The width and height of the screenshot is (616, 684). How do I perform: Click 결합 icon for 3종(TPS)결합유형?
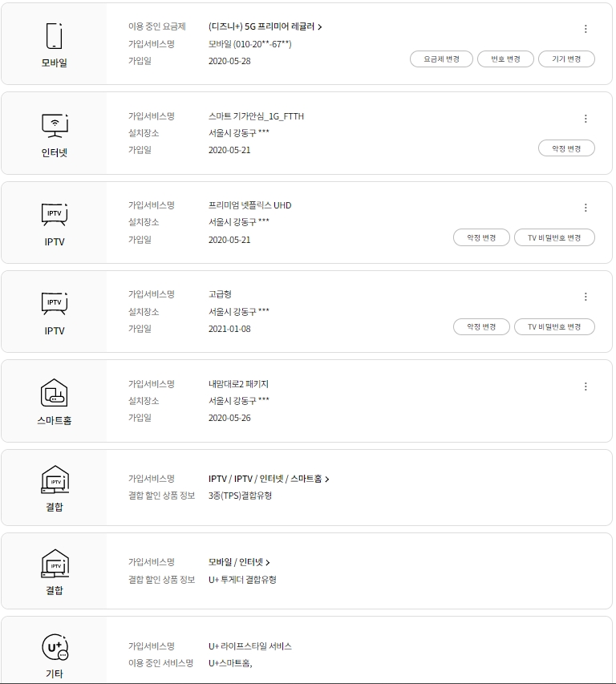(55, 481)
